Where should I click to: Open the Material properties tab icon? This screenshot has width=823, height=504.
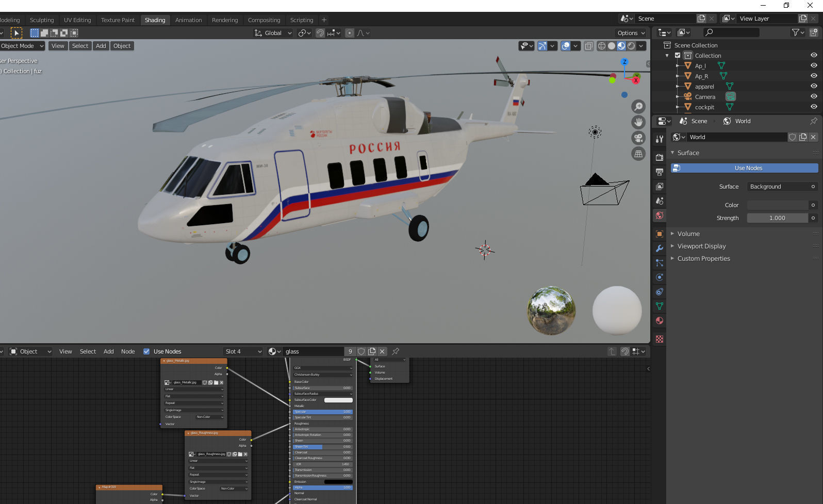[659, 320]
